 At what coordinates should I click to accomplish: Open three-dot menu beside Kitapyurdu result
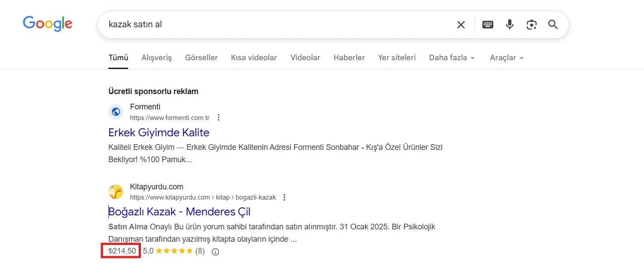(x=285, y=197)
